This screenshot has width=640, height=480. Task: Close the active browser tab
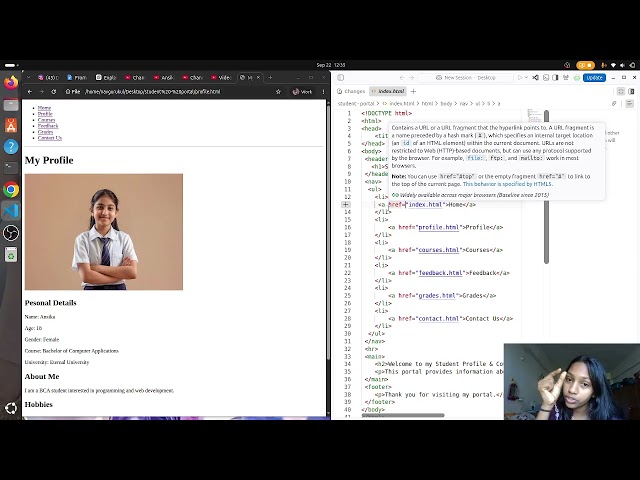(258, 78)
